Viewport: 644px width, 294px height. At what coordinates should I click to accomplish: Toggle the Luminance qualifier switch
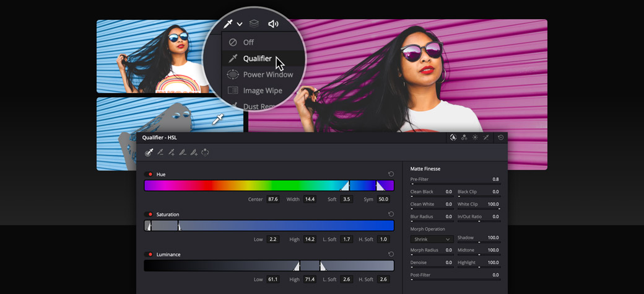(149, 254)
